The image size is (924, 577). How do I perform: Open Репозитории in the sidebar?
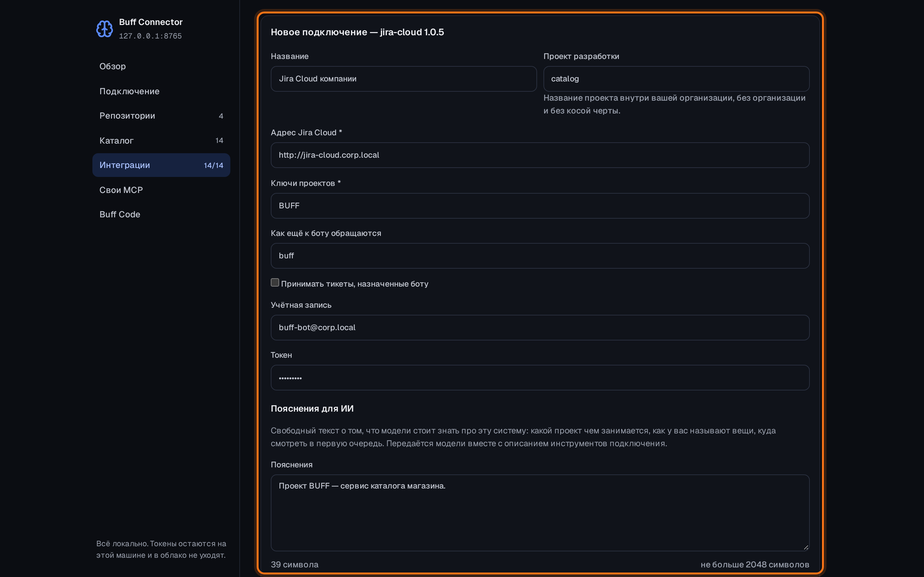tap(161, 116)
